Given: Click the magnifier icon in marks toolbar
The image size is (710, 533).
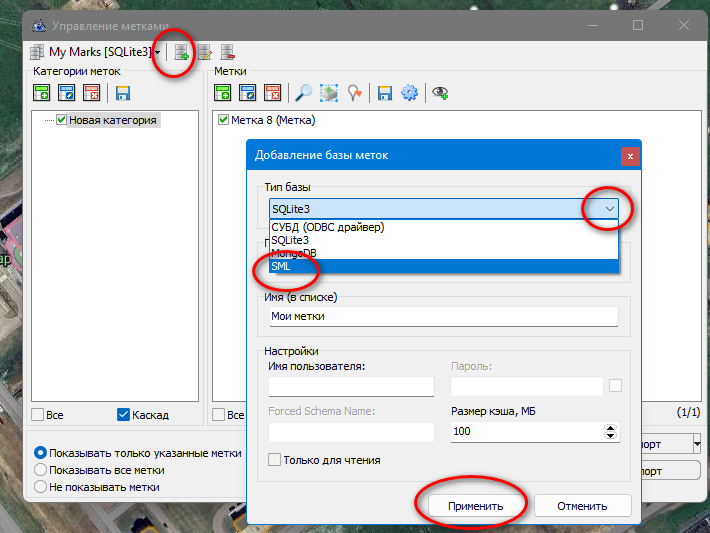Looking at the screenshot, I should click(302, 93).
